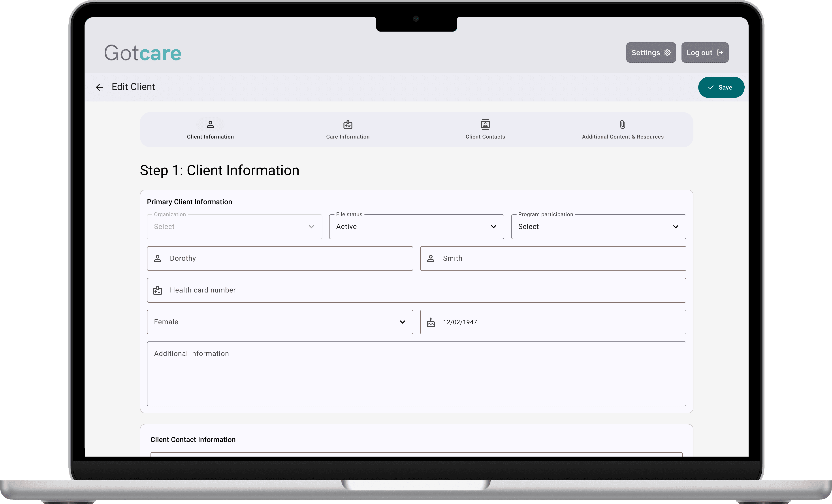The image size is (832, 504).
Task: Click the Gotcare logo
Action: pyautogui.click(x=143, y=53)
